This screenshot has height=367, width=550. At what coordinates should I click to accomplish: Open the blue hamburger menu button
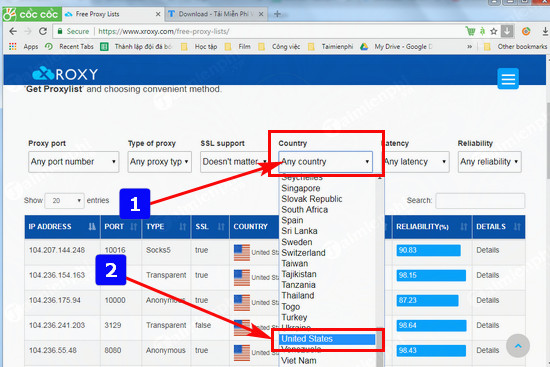tap(508, 79)
